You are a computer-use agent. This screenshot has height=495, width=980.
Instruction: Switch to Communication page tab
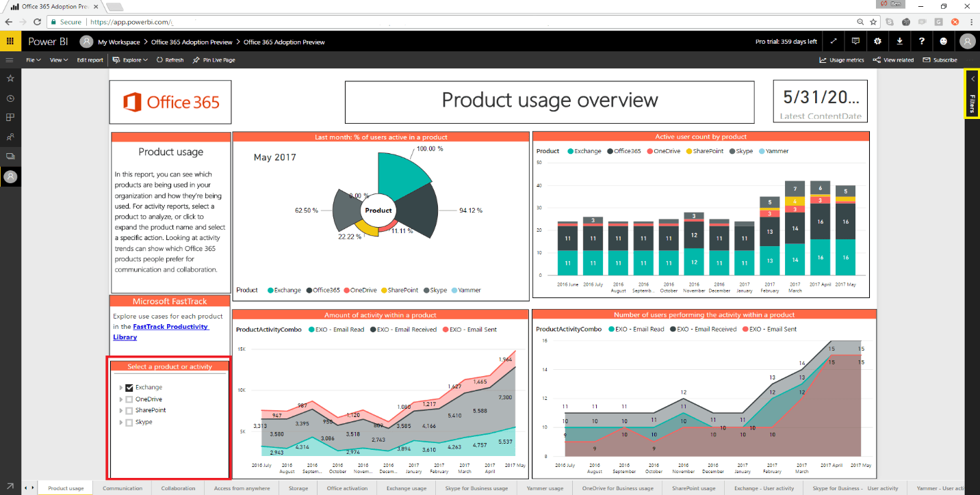122,488
